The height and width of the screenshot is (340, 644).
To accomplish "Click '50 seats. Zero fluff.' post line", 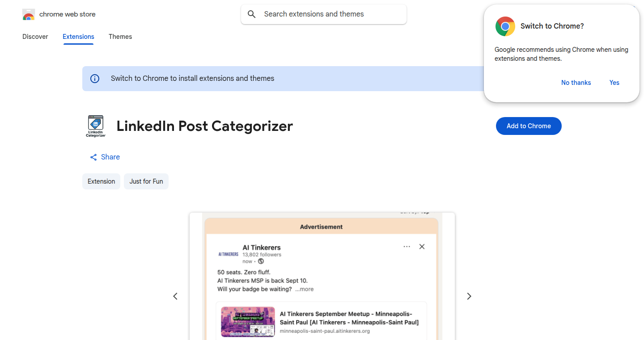I will coord(244,272).
